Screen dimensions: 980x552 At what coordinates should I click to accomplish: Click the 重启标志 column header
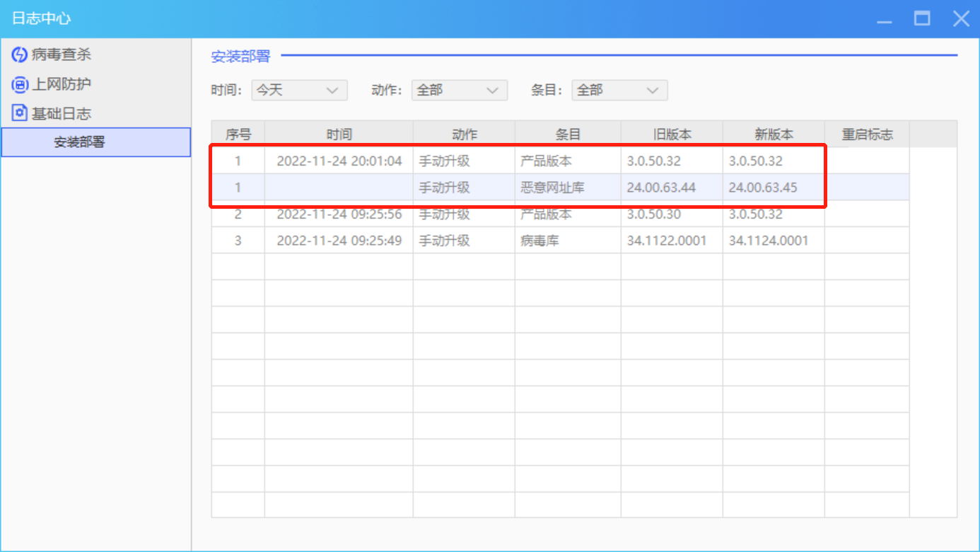click(867, 134)
